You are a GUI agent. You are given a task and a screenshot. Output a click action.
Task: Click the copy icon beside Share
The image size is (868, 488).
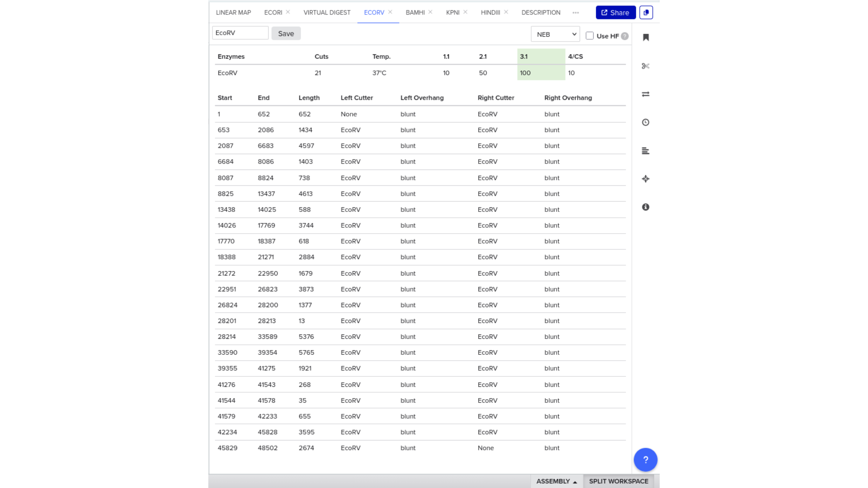point(646,13)
